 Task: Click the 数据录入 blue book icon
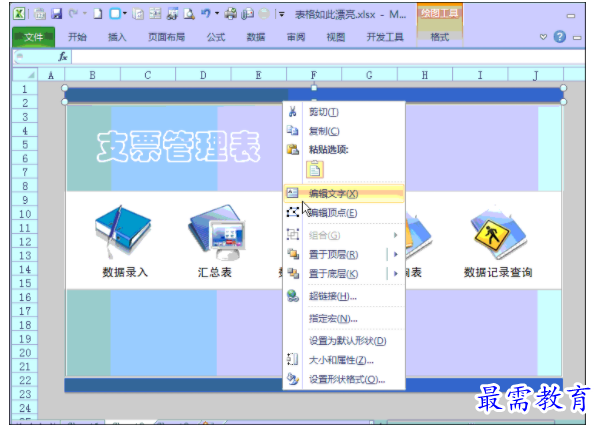coord(123,232)
